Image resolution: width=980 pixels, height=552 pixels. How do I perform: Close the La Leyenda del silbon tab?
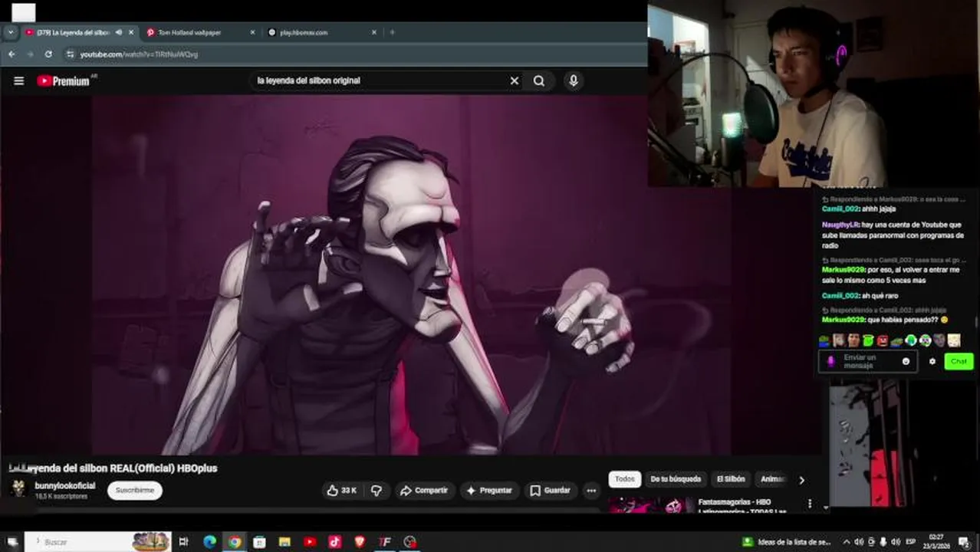131,32
